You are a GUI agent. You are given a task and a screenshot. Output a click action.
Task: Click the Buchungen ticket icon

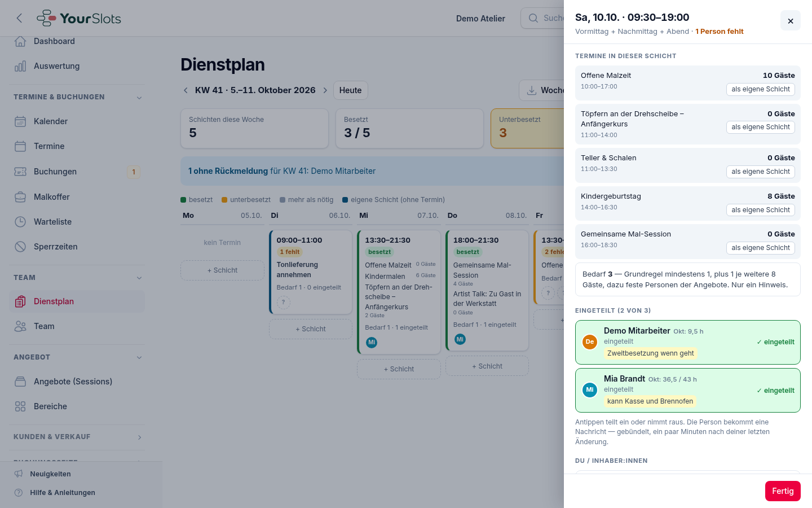point(20,172)
